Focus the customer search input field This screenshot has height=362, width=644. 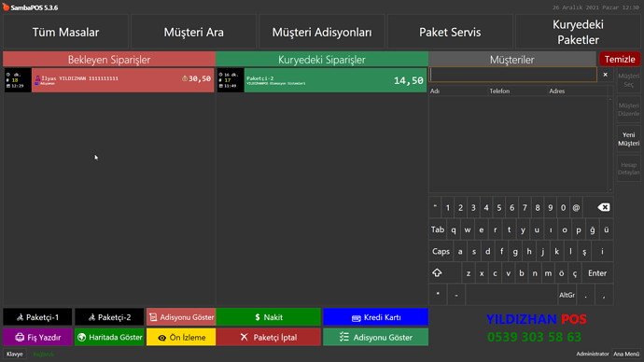pyautogui.click(x=513, y=75)
